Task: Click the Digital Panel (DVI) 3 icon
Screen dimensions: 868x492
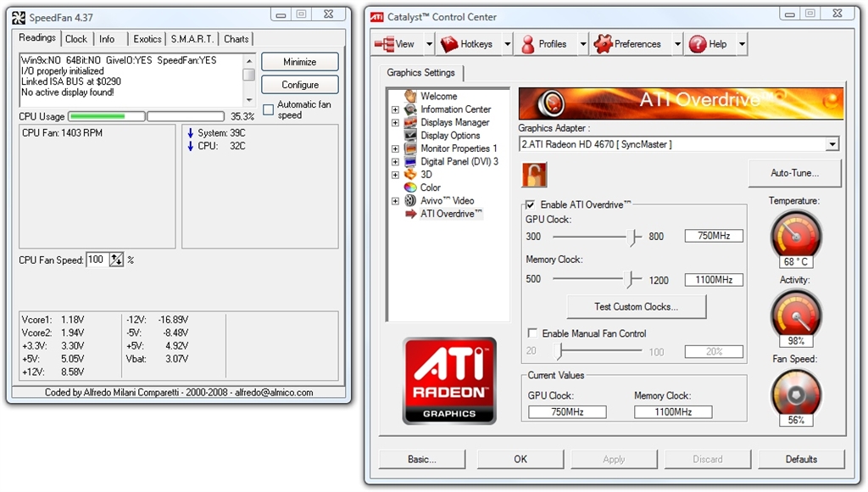Action: [x=410, y=161]
